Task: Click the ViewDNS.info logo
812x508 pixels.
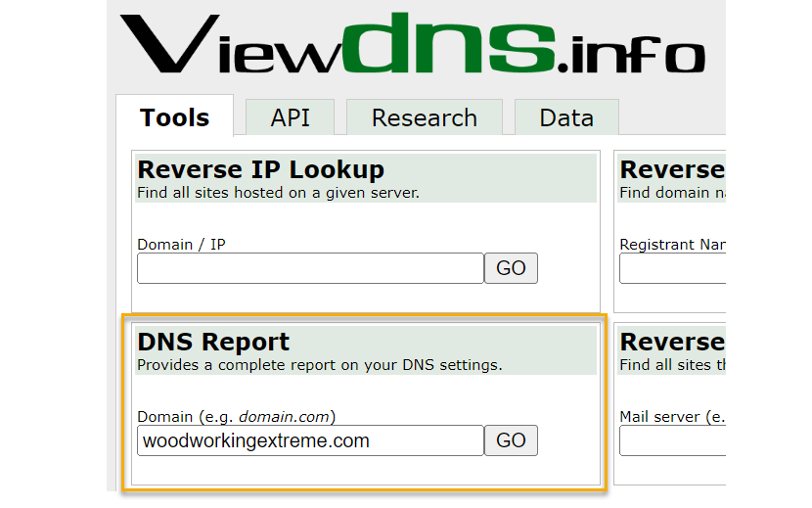Action: coord(411,46)
